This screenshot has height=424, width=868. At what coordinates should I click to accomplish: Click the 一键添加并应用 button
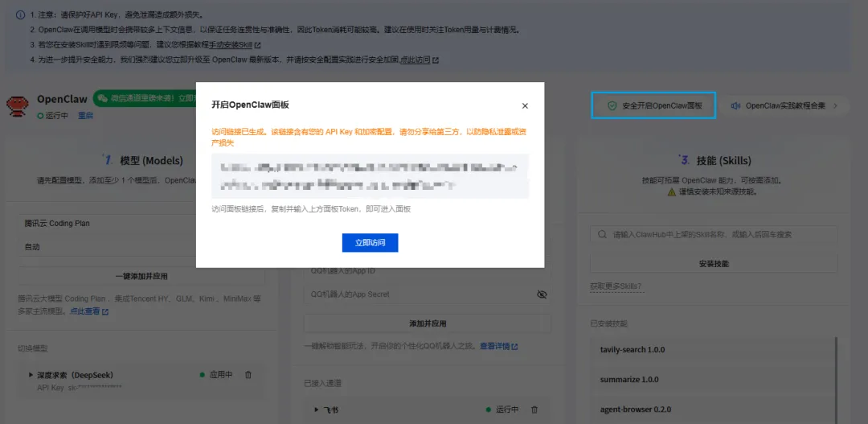pyautogui.click(x=141, y=276)
